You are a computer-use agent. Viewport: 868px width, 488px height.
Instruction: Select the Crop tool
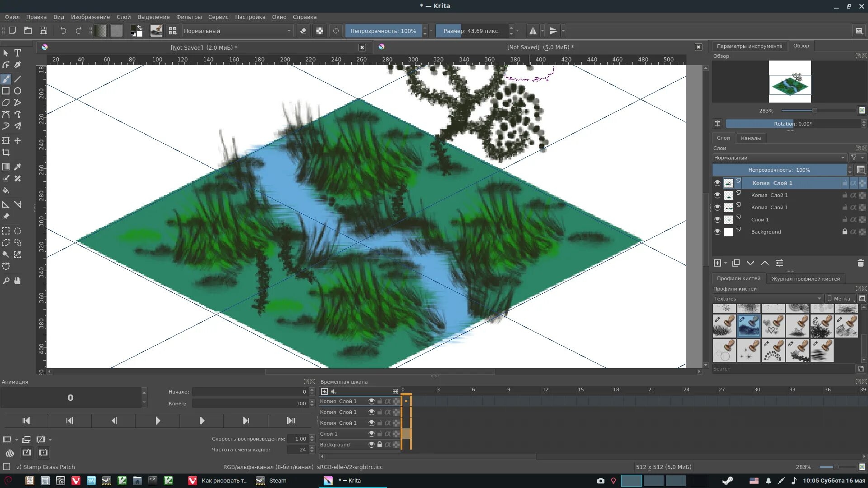tap(6, 152)
